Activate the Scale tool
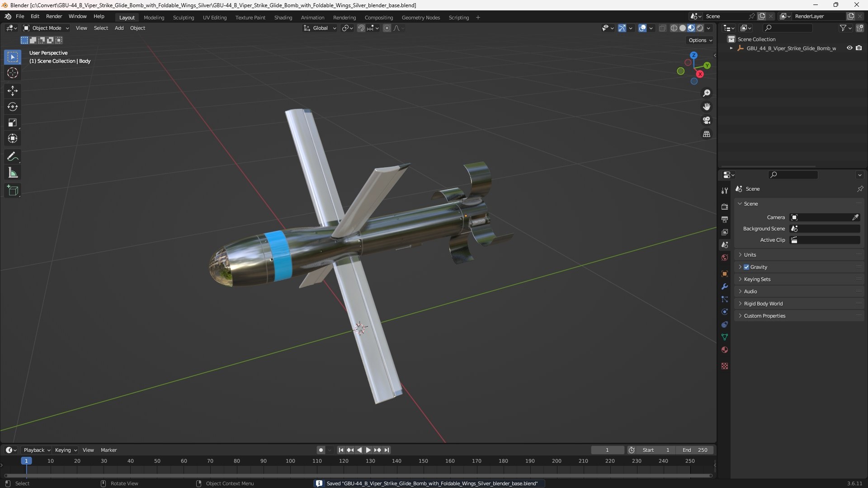Screen dimensions: 868x488 pyautogui.click(x=13, y=122)
